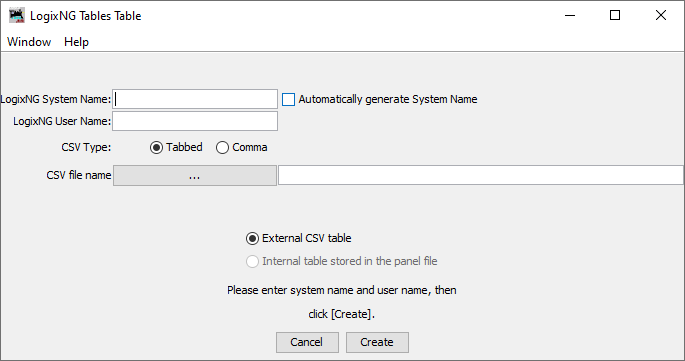
Task: Open the CSV file browser button
Action: (195, 176)
